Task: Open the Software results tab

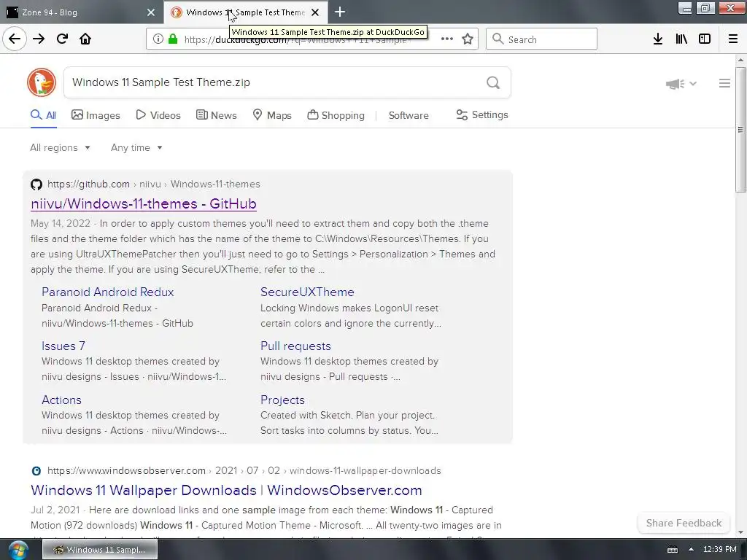Action: (x=409, y=115)
